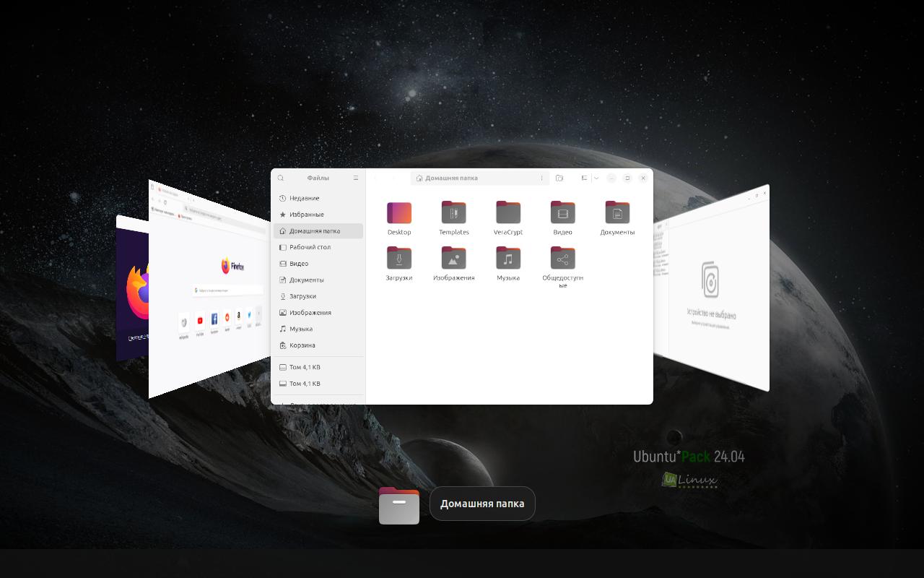The height and width of the screenshot is (578, 924).
Task: Open the three-dot menu in the path bar
Action: [x=541, y=178]
